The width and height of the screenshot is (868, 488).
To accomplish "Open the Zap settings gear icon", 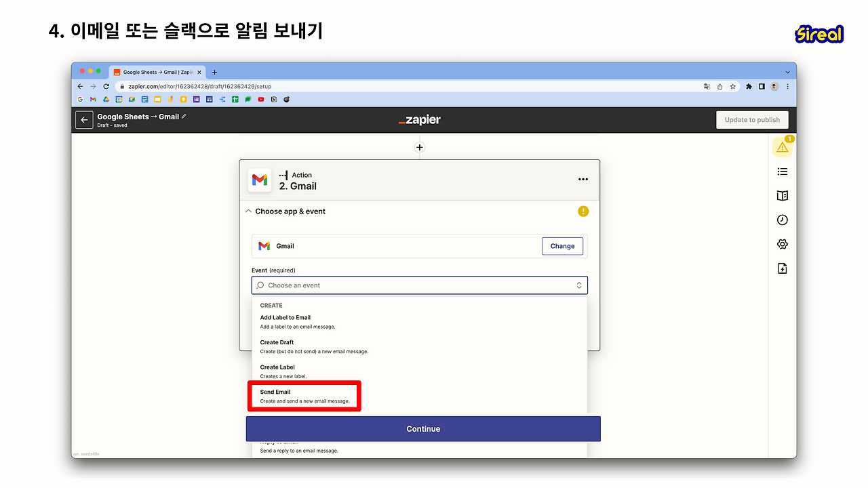I will 783,244.
